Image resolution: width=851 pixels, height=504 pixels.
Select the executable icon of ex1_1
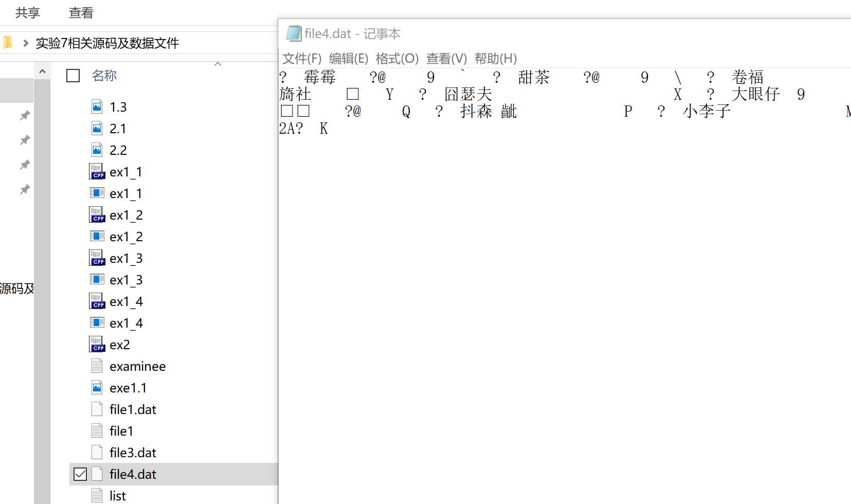pyautogui.click(x=97, y=193)
